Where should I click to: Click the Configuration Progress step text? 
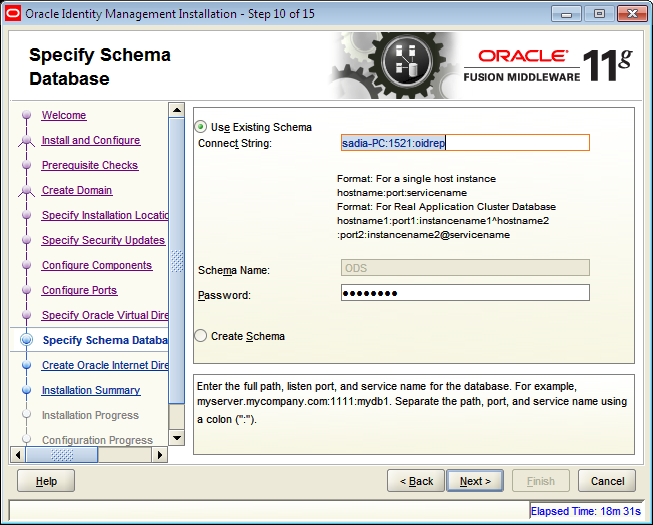coord(97,440)
